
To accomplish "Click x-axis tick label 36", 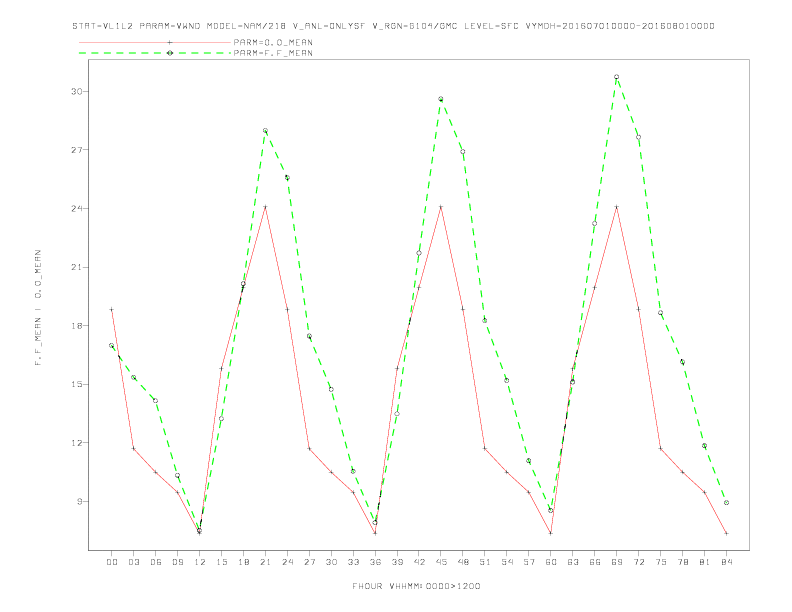I will click(x=375, y=562).
